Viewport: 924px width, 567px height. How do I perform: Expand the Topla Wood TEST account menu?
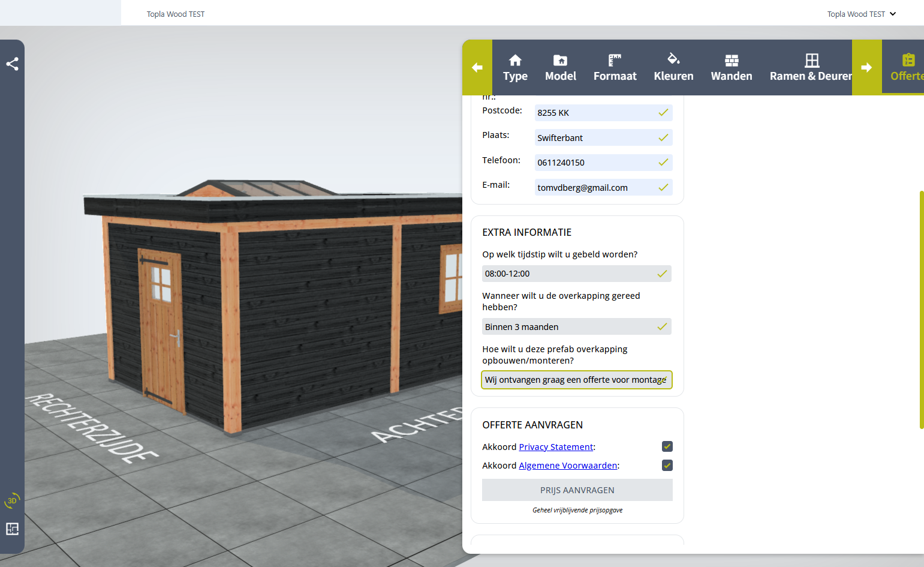[x=861, y=14]
